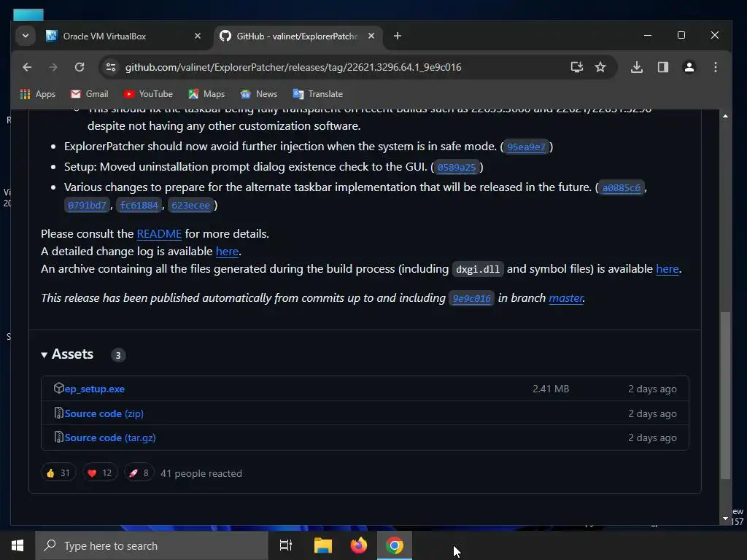The width and height of the screenshot is (747, 560).
Task: Open the Chrome profile icon
Action: pos(689,67)
